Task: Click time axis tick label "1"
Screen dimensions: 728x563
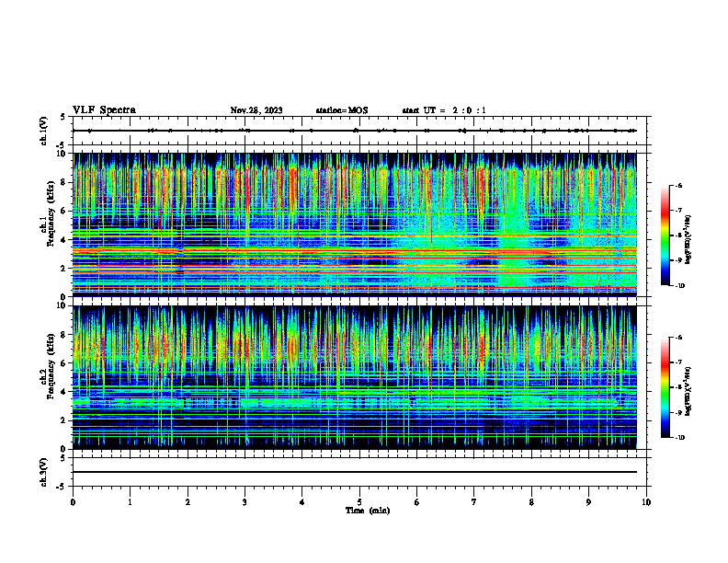Action: coord(130,502)
